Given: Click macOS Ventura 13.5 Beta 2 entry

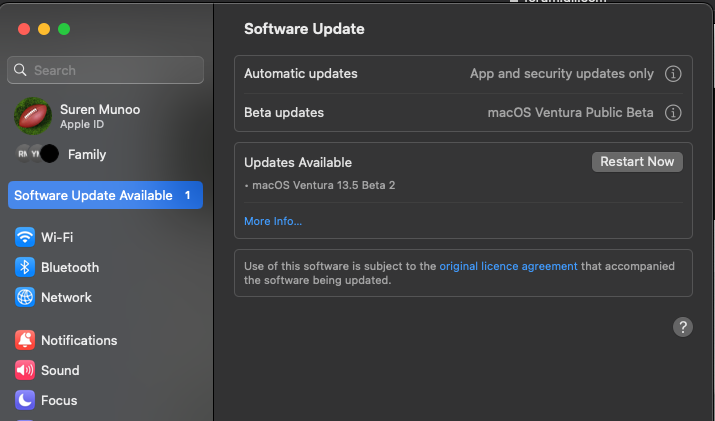Looking at the screenshot, I should coord(323,185).
